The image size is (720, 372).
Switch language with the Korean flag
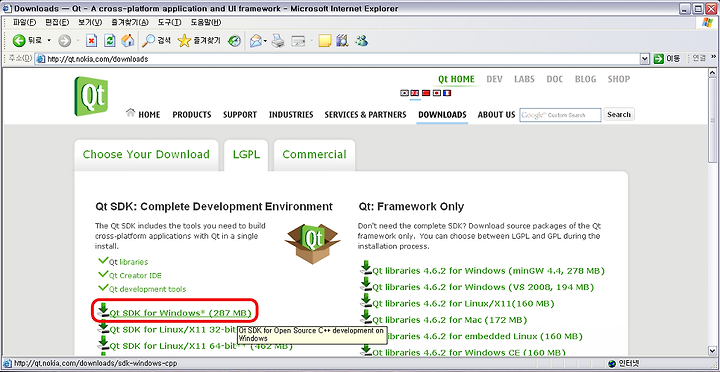pos(404,93)
